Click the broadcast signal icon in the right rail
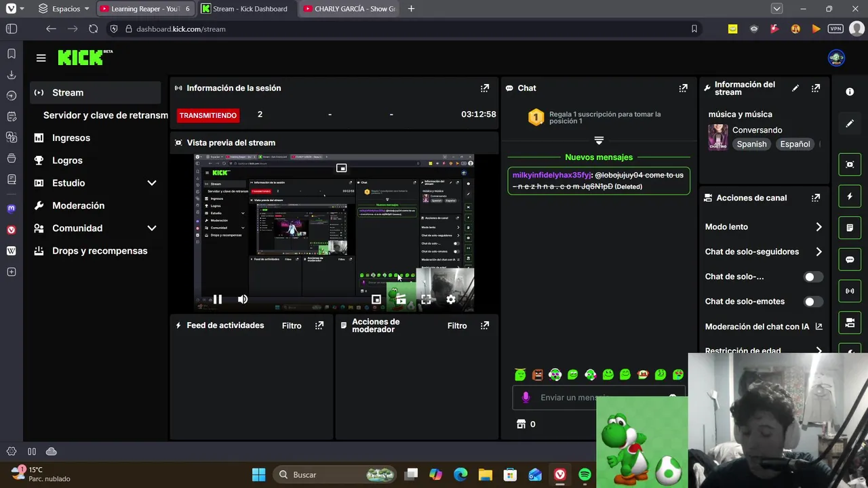 point(850,291)
